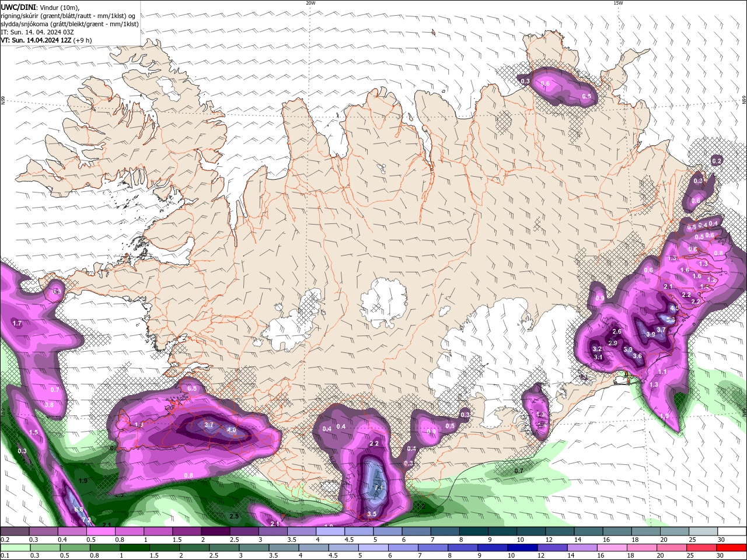747x560 pixels.
Task: Select the bright pink 0.5 swatch in upper legend
Action: click(100, 531)
